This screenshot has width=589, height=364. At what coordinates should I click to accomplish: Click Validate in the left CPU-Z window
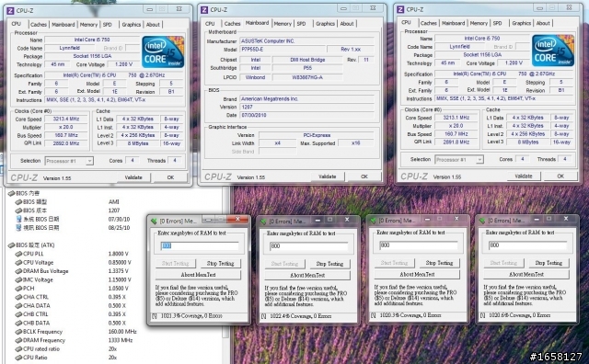pos(133,177)
